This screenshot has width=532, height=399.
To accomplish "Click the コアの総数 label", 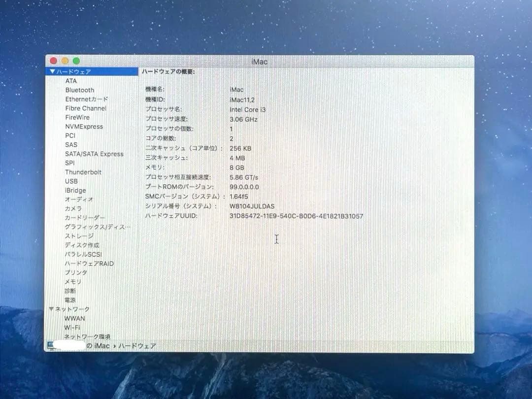I will [161, 138].
